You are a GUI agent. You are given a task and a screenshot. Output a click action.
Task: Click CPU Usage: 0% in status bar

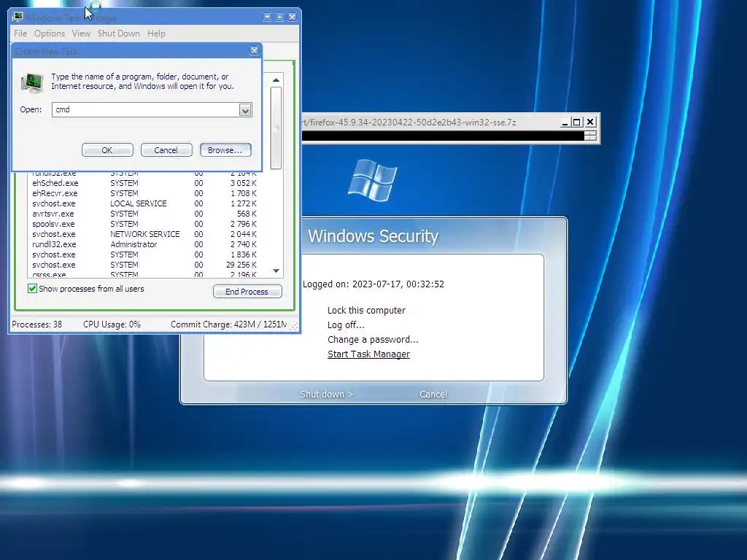(112, 324)
